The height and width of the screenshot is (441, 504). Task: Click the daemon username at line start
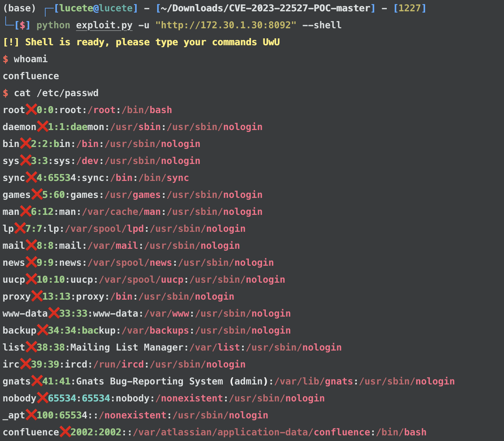coord(19,127)
